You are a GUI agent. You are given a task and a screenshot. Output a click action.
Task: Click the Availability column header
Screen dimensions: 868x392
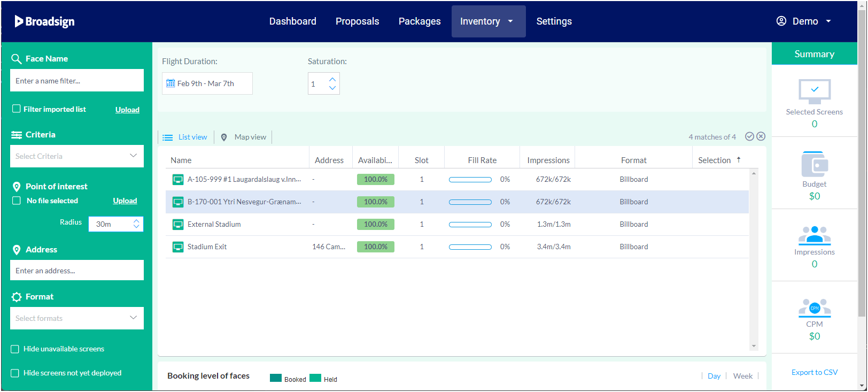click(375, 160)
